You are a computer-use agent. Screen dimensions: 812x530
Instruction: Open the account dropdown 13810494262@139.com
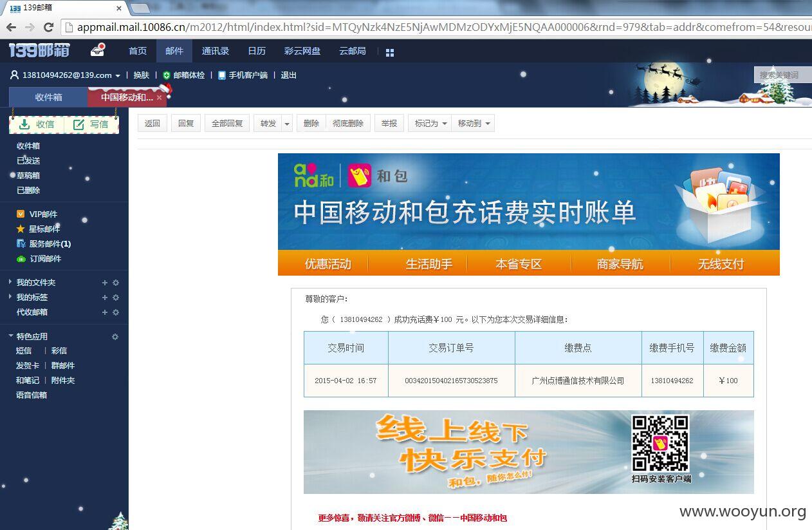point(118,76)
